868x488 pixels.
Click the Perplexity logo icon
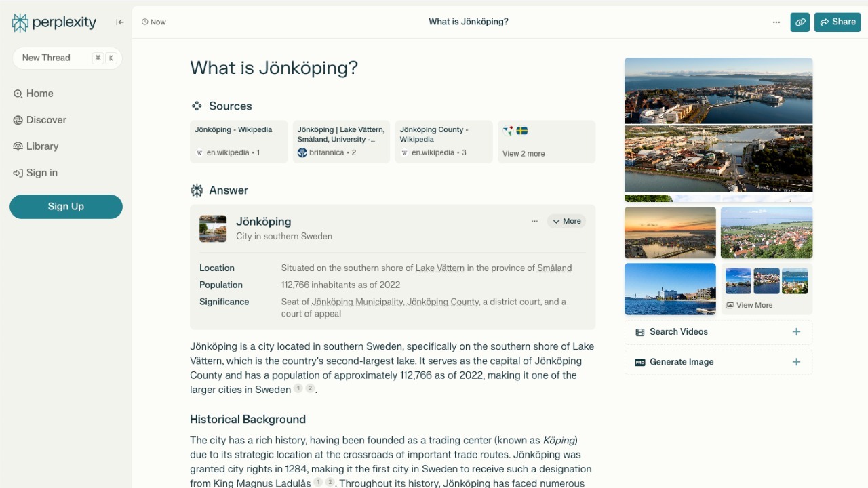pyautogui.click(x=20, y=22)
